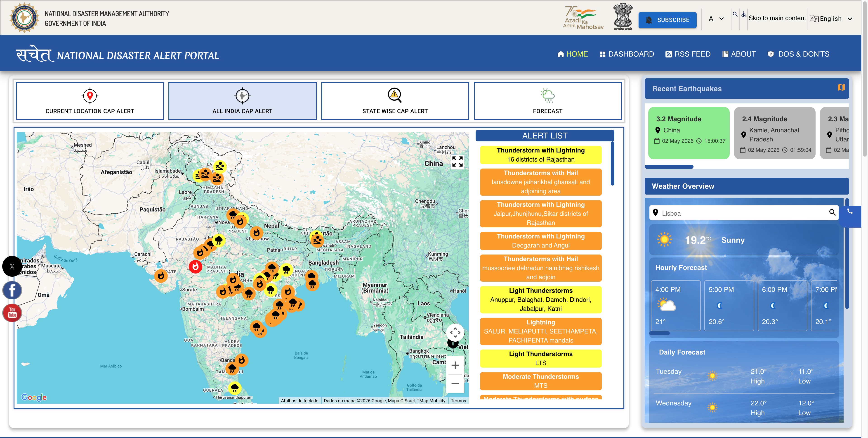Follow Skip to main content link
The height and width of the screenshot is (438, 868).
777,18
